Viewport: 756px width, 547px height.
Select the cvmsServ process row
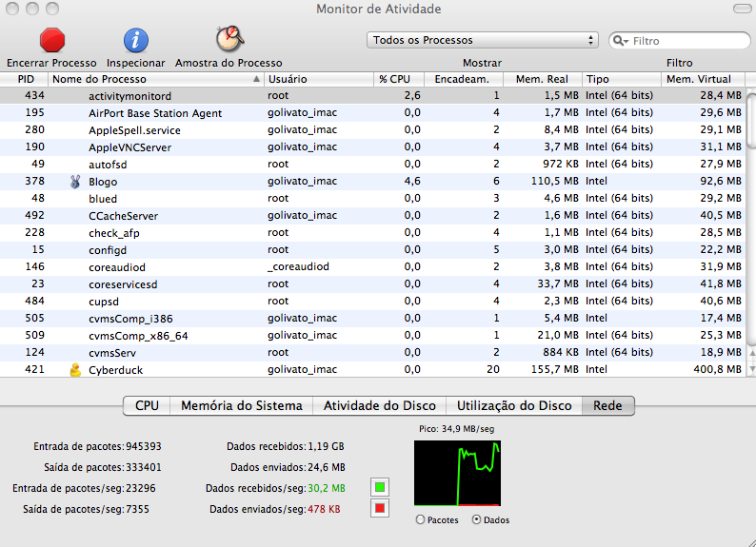click(x=372, y=353)
